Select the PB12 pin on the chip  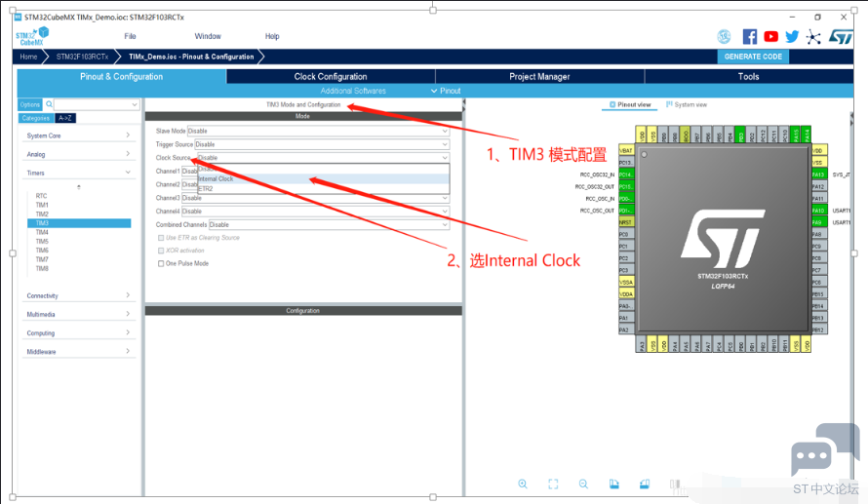[819, 330]
